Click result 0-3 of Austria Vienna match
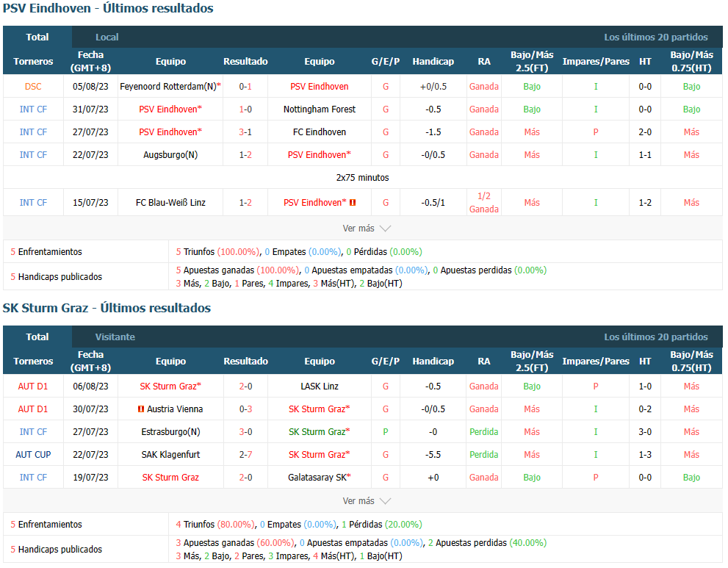Image resolution: width=728 pixels, height=568 pixels. (245, 409)
